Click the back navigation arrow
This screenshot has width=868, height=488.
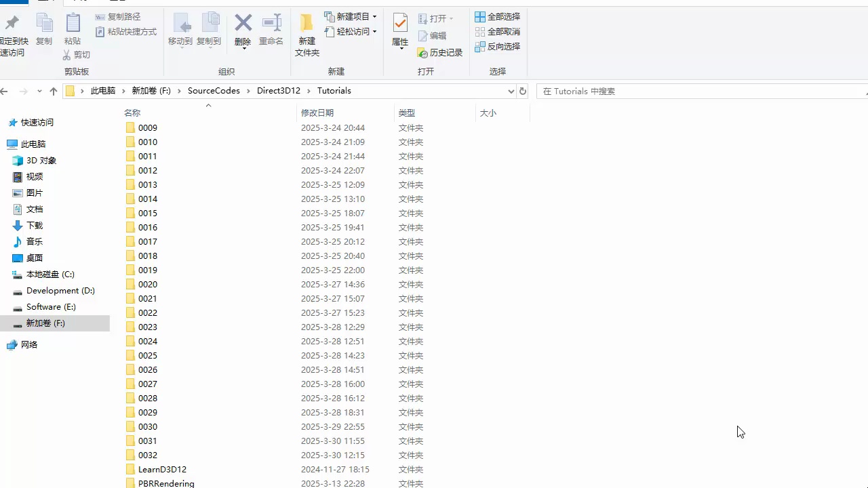5,90
